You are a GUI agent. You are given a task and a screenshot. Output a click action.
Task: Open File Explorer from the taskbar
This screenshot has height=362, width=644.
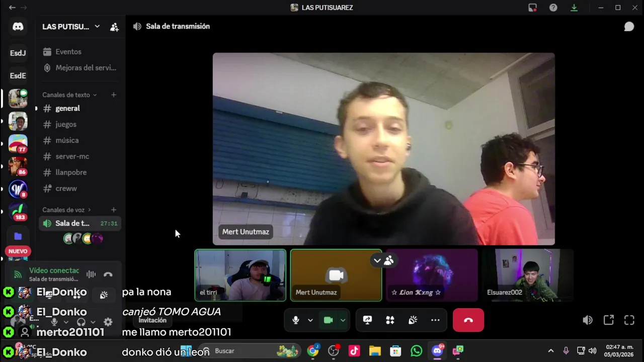375,351
